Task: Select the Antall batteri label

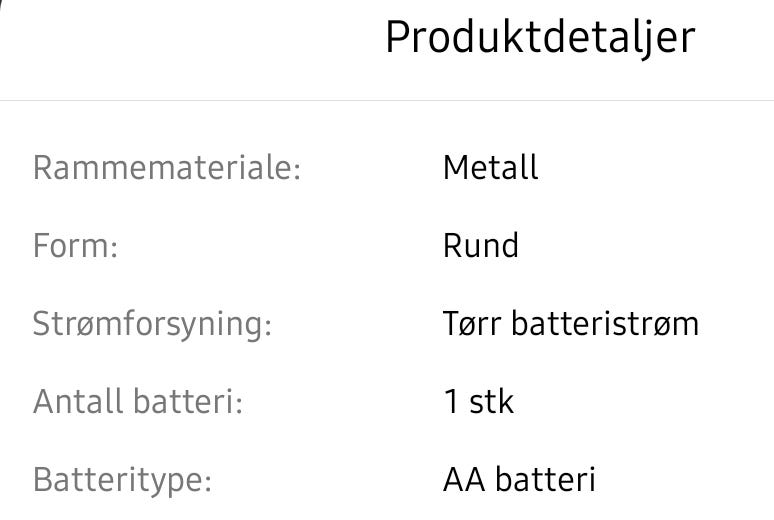Action: coord(138,402)
